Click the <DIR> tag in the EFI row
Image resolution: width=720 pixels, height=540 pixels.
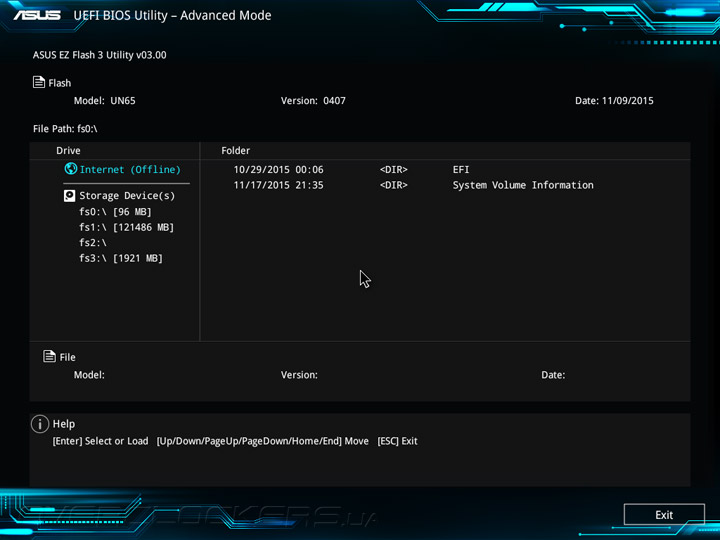tap(394, 169)
